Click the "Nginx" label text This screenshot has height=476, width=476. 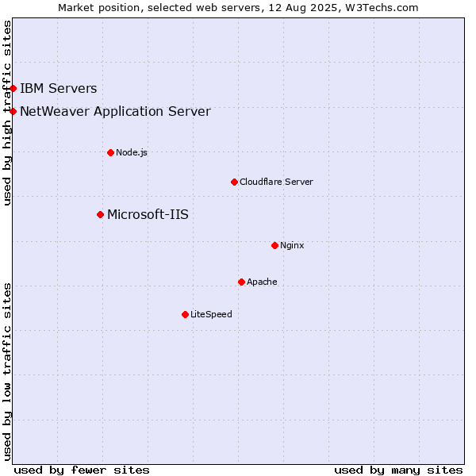[x=292, y=245]
